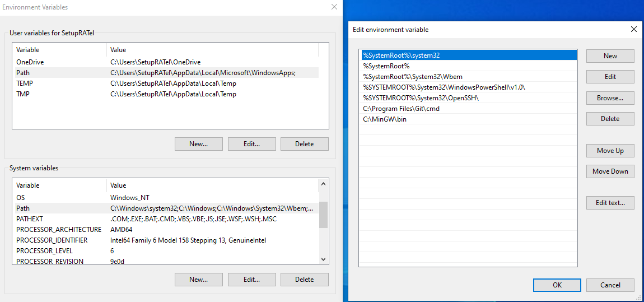
Task: Close the Environment Variables window
Action: [334, 7]
